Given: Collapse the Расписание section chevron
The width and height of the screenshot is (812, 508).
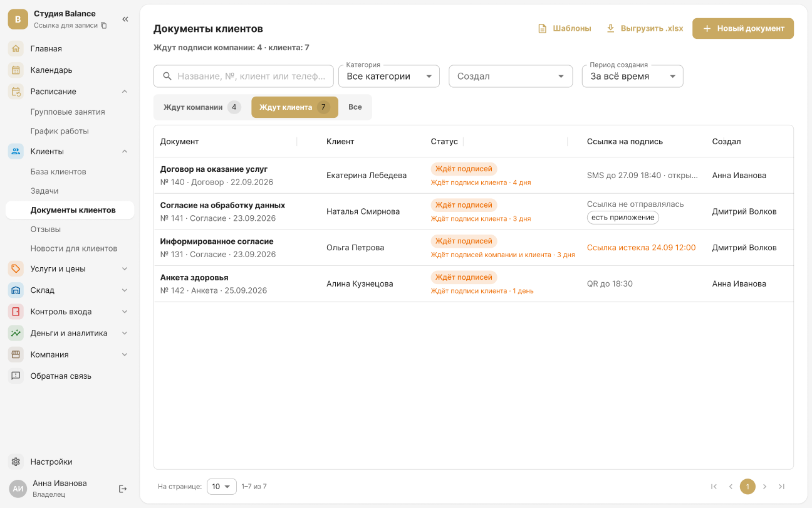Looking at the screenshot, I should pos(125,92).
